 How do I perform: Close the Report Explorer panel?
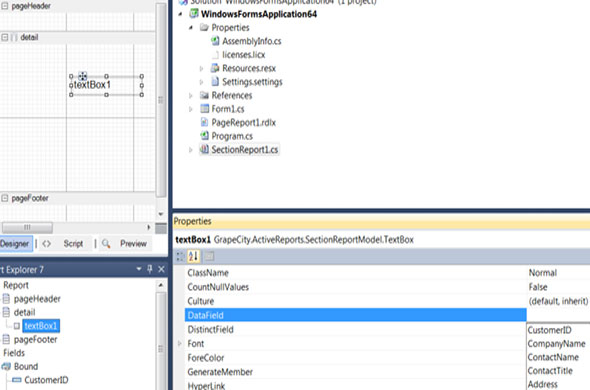click(161, 269)
